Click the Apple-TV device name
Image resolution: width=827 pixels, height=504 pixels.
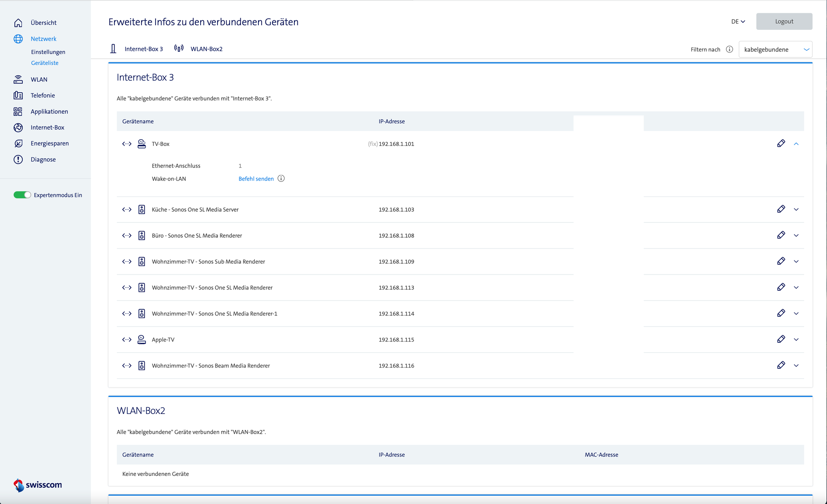(x=163, y=340)
